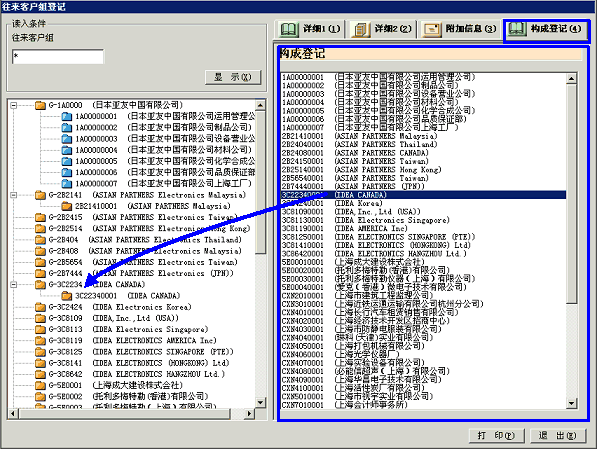Image resolution: width=597 pixels, height=449 pixels.
Task: Click the G-3C2424 folder icon
Action: point(40,307)
